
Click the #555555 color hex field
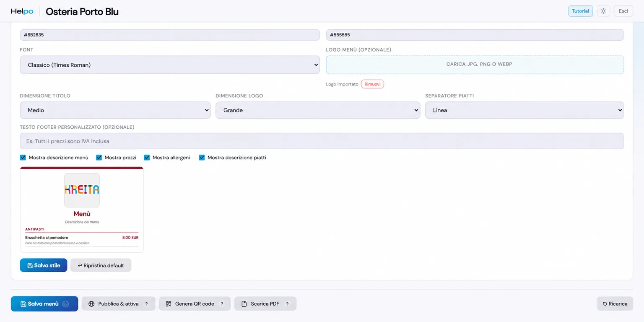(x=475, y=35)
